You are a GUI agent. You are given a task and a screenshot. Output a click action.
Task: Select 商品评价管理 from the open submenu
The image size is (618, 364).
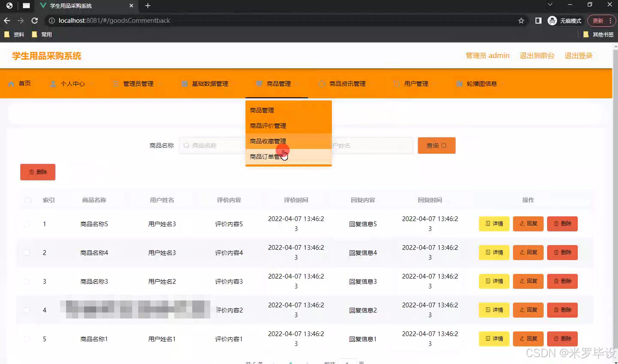267,125
